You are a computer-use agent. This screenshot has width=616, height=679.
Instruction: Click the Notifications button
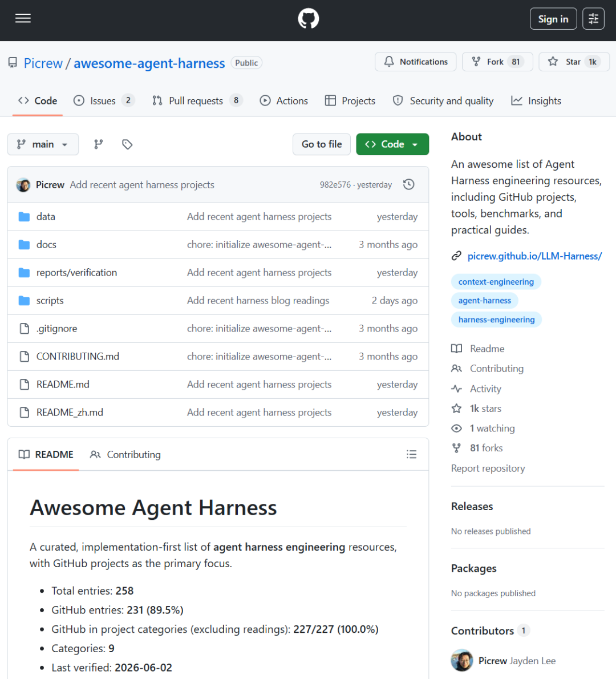tap(416, 62)
